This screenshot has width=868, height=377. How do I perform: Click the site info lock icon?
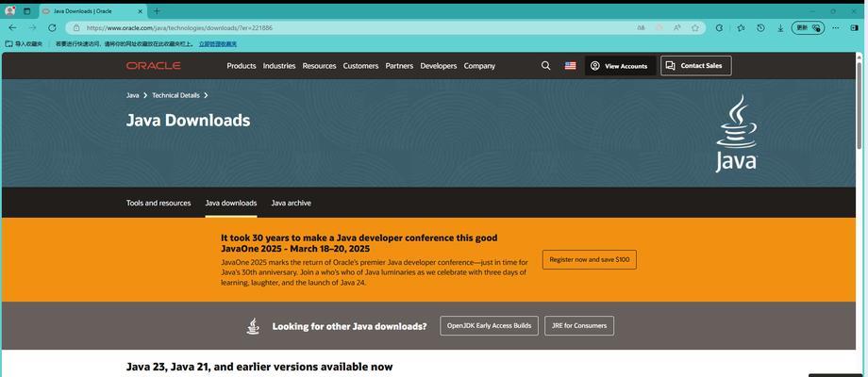76,27
